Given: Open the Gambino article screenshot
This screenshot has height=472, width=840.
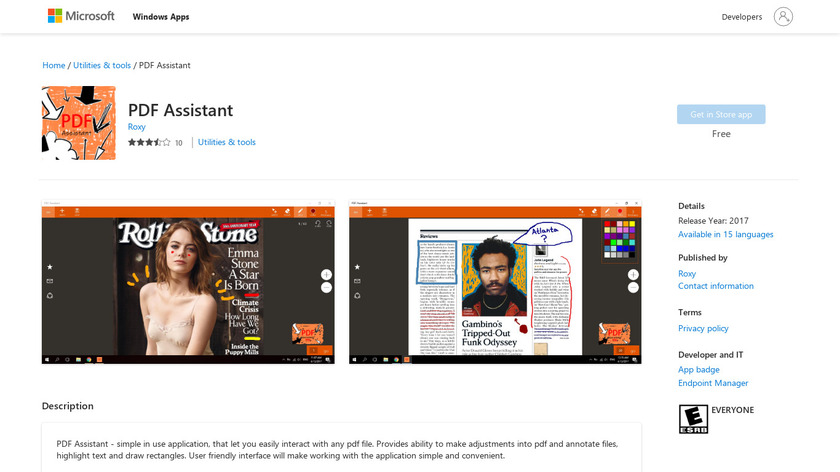Looking at the screenshot, I should point(495,282).
